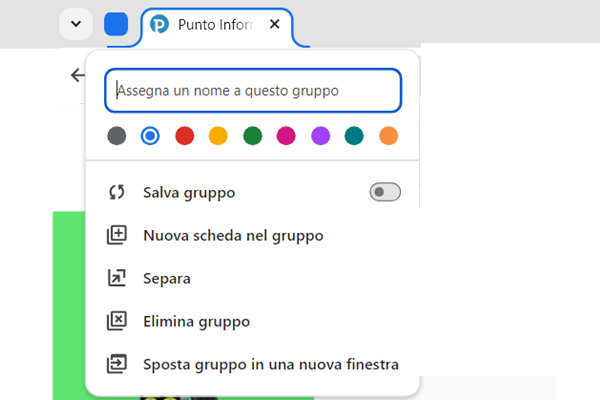Close the Punto Informatico tab

click(x=275, y=24)
